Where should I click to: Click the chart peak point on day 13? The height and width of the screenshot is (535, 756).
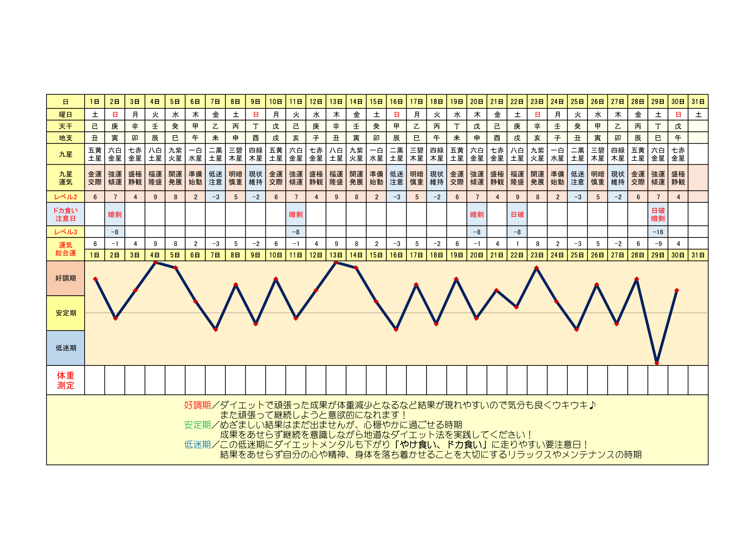pos(336,263)
